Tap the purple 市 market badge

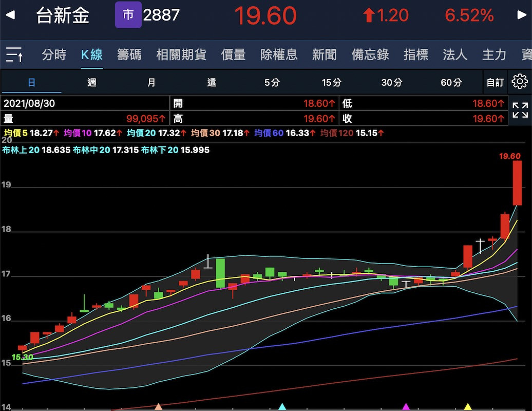[128, 15]
